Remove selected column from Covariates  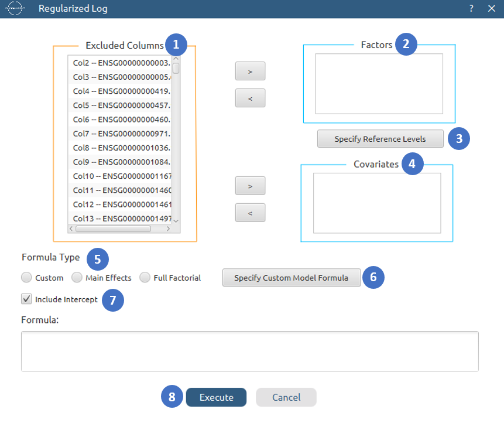[250, 213]
